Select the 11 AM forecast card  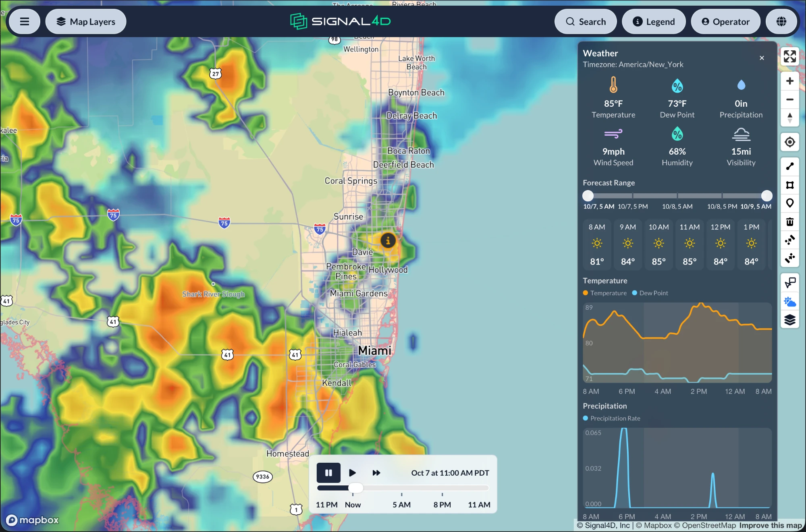[x=690, y=244]
